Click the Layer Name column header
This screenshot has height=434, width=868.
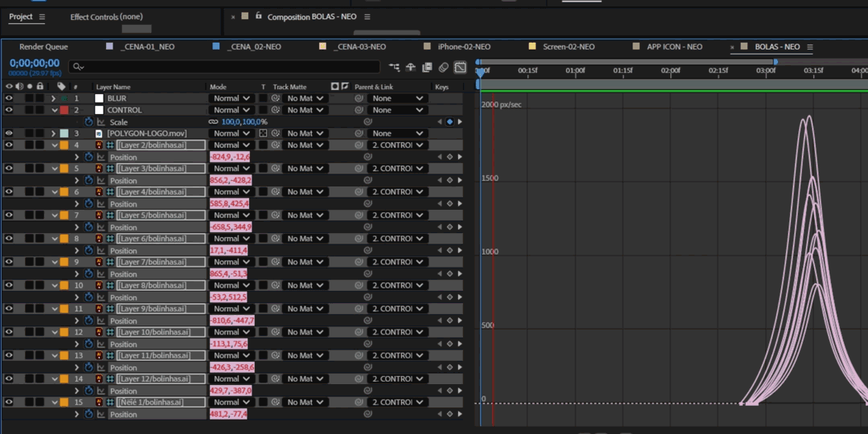click(x=113, y=87)
